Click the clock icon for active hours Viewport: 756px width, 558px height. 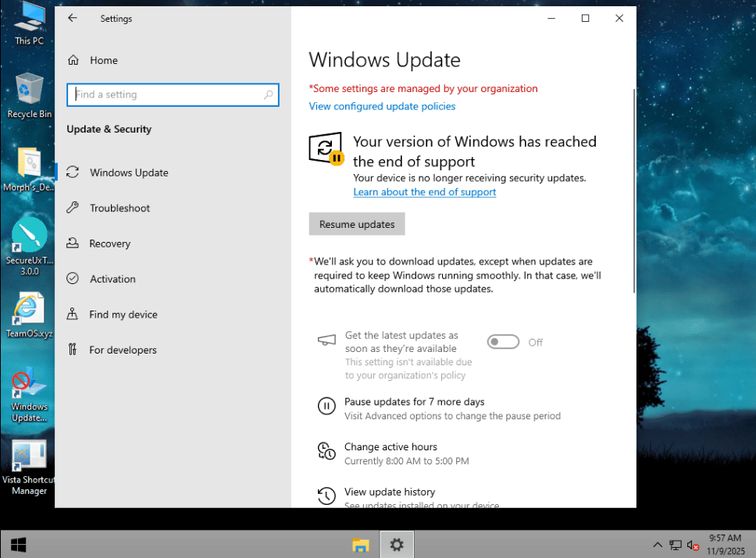click(326, 452)
